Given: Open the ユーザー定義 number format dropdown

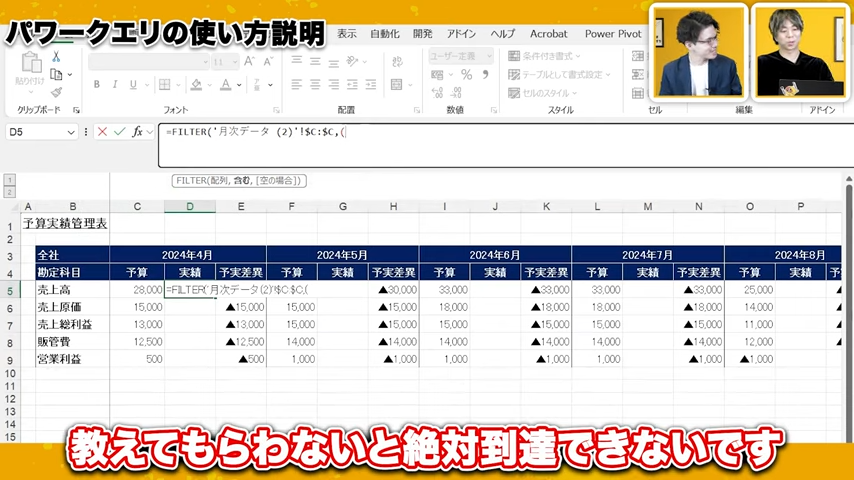Looking at the screenshot, I should click(x=489, y=56).
